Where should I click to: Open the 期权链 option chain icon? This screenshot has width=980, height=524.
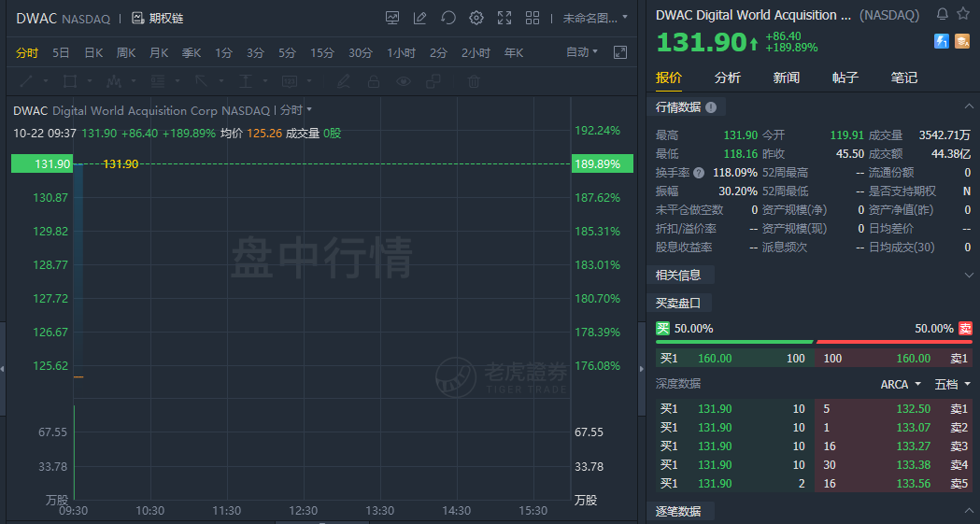click(x=138, y=18)
